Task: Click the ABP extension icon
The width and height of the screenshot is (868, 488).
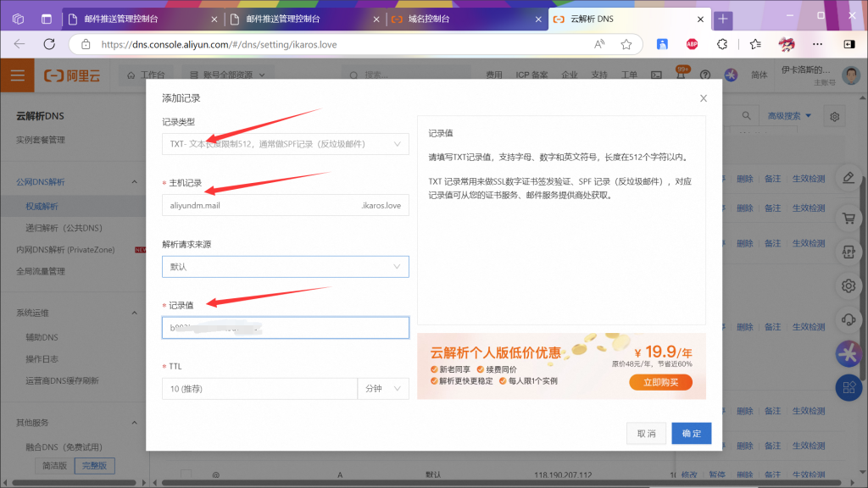Action: click(x=692, y=44)
